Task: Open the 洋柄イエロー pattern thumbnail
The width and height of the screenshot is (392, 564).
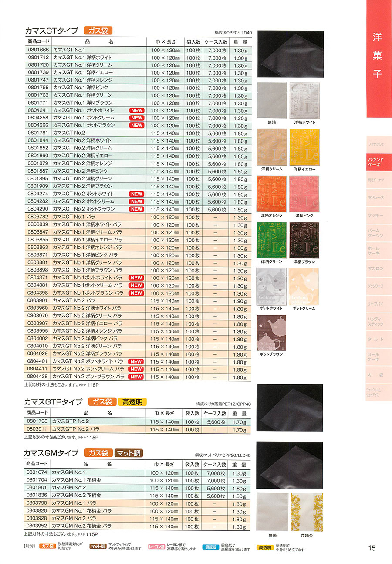Action: [x=304, y=146]
